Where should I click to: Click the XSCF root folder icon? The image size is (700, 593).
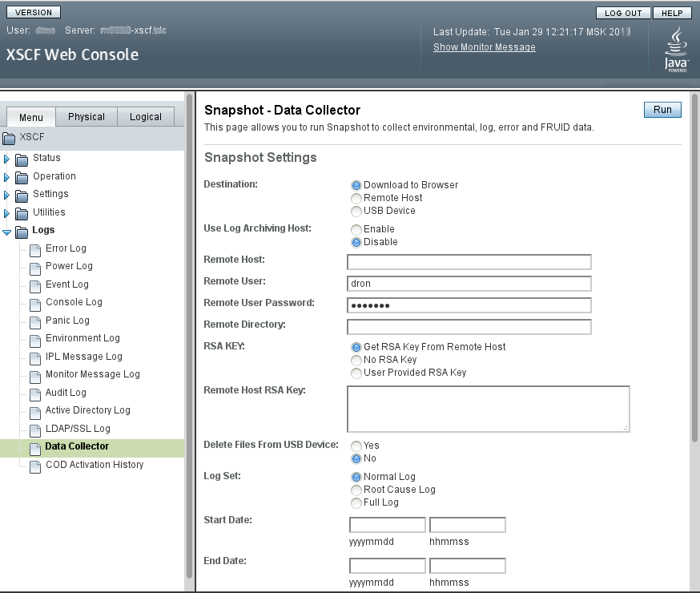[9, 138]
